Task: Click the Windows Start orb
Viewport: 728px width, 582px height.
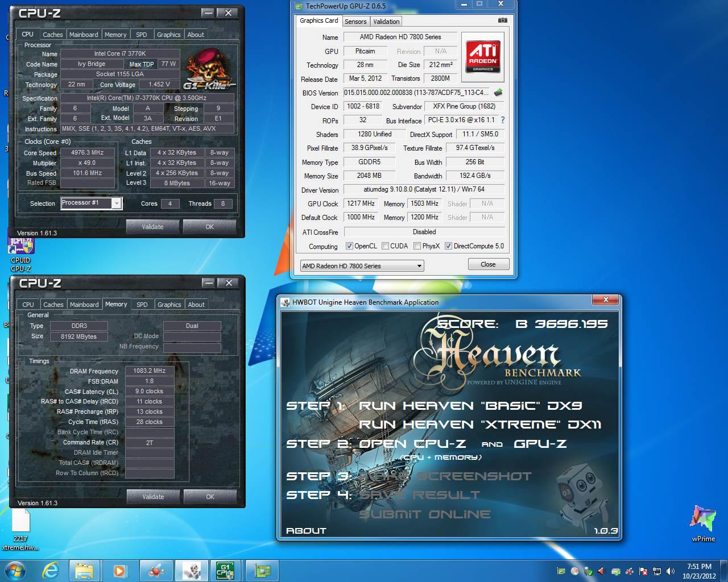Action: tap(16, 571)
